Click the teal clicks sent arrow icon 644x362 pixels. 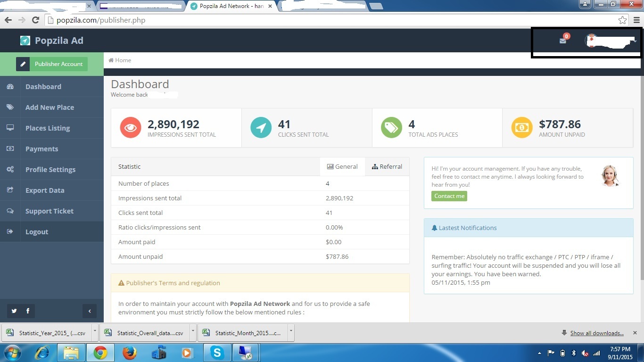[261, 128]
